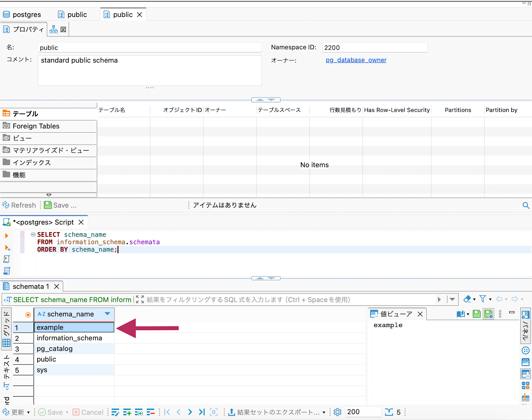Toggle the metadata panel checkered icon

coord(526,362)
